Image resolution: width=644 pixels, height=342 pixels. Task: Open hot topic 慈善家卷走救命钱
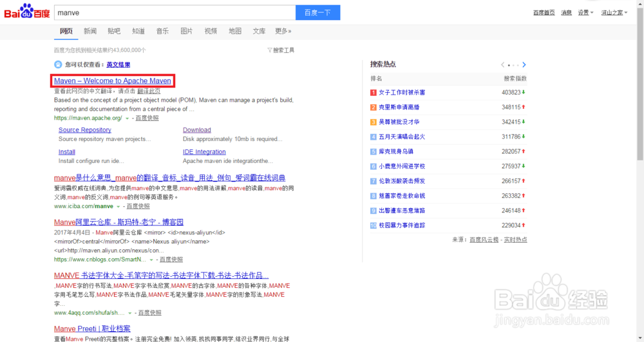pyautogui.click(x=402, y=196)
